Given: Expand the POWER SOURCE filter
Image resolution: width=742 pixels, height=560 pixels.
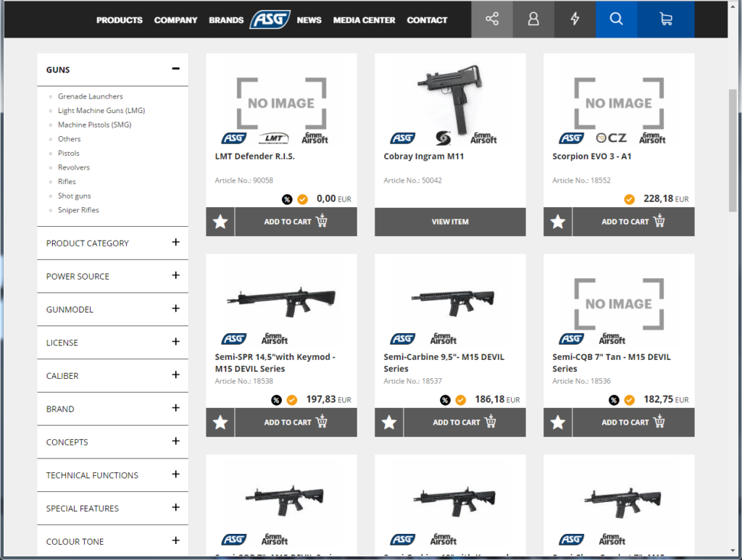Looking at the screenshot, I should 175,275.
